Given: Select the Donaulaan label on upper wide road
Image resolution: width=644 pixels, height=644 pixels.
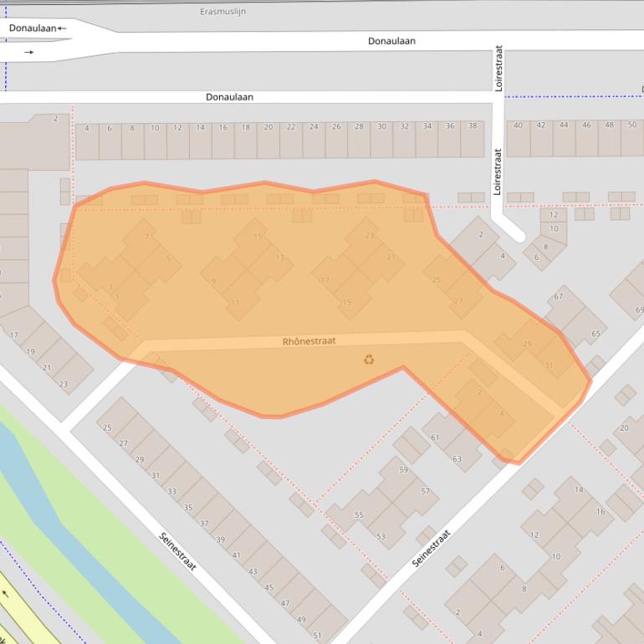Looking at the screenshot, I should pos(391,41).
